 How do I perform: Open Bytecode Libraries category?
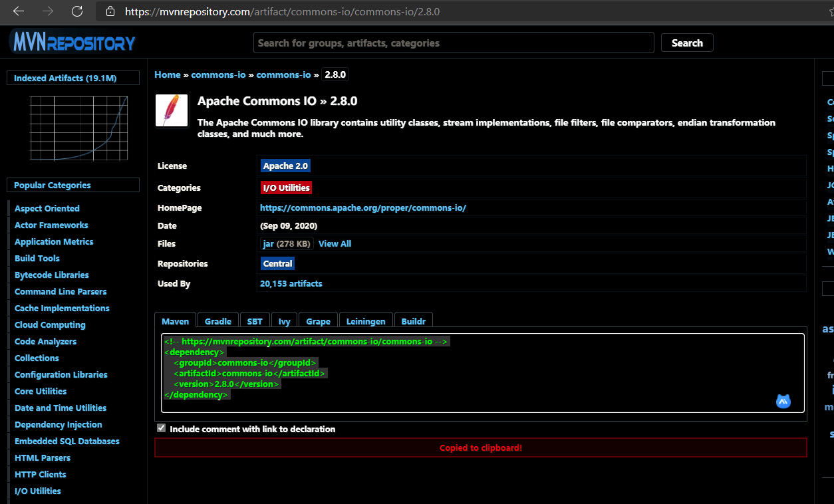pyautogui.click(x=52, y=275)
